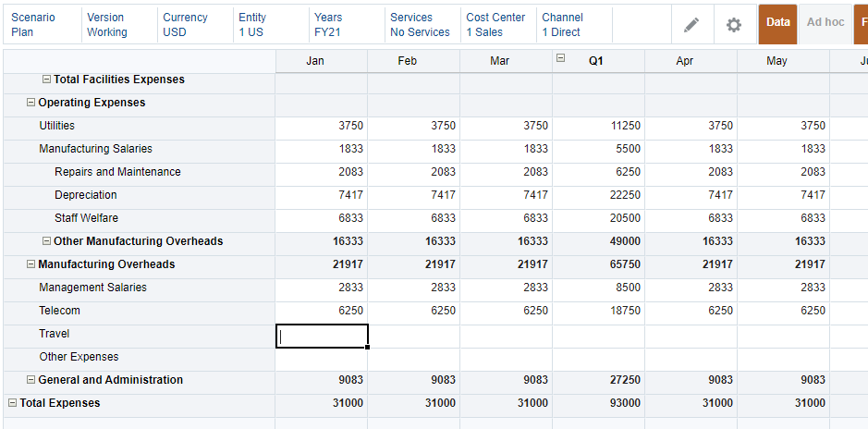Select Other Manufacturing Overheads Q1 value 49000

[598, 244]
